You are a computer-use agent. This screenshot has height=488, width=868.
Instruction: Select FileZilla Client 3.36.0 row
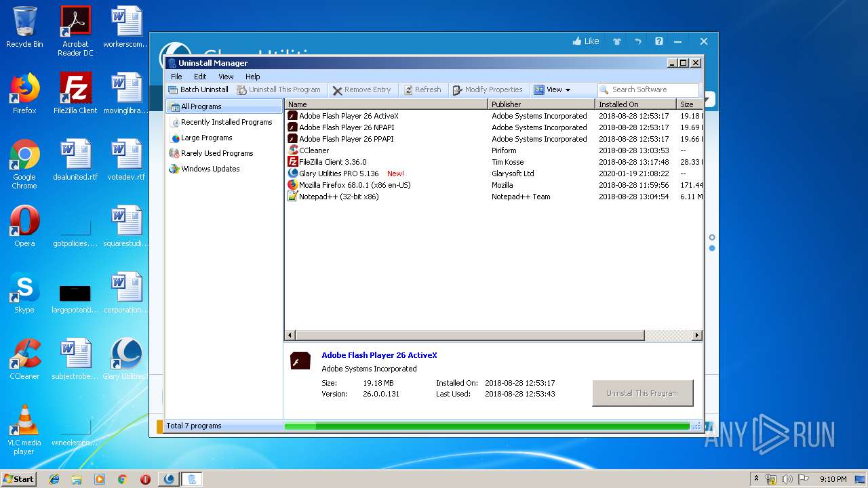point(494,162)
